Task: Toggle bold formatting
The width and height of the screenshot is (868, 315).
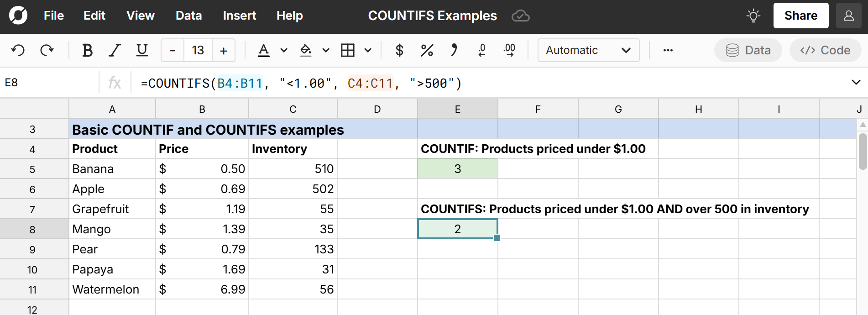Action: click(x=87, y=50)
